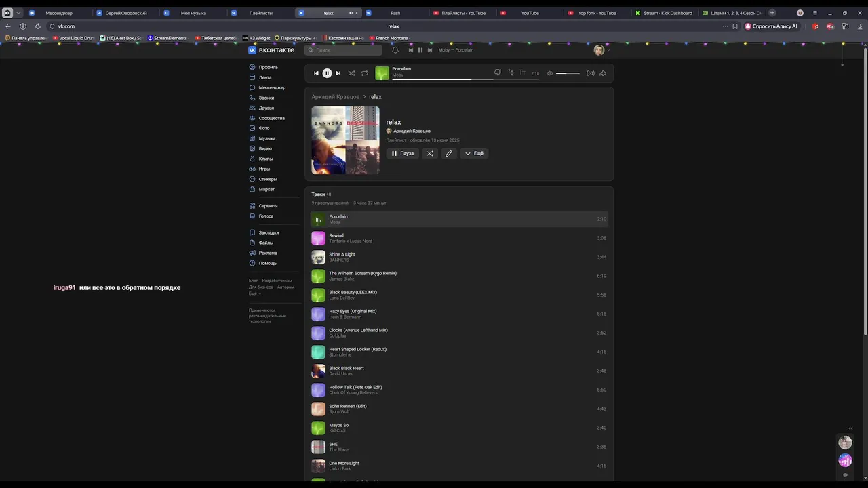The height and width of the screenshot is (488, 868).
Task: Open Закладки icon in sidebar
Action: coord(252,232)
